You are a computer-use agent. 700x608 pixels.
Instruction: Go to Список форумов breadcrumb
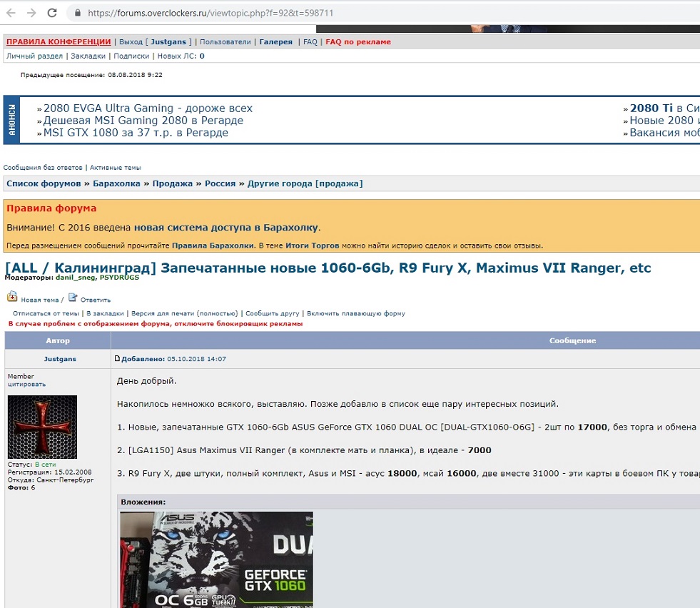click(44, 183)
